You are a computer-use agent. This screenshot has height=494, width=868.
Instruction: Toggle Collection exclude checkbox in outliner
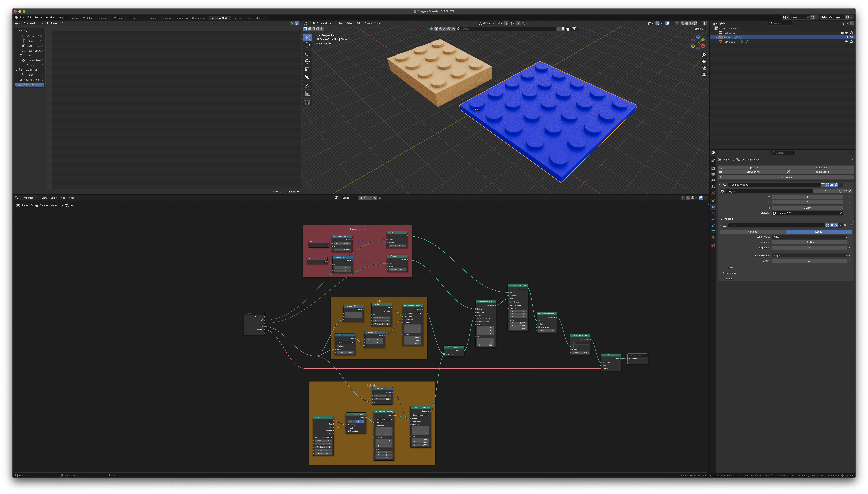click(x=842, y=33)
